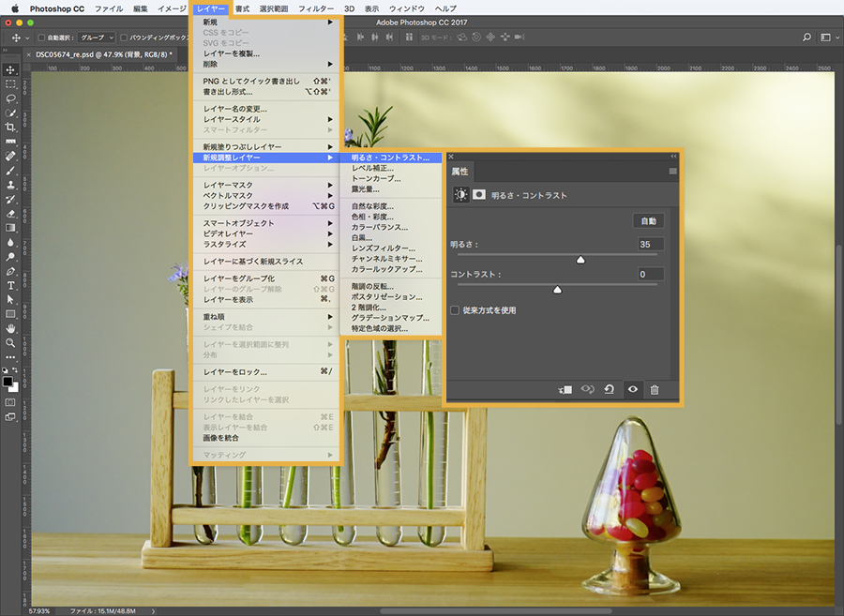Select the Lasso tool
844x616 pixels.
(10, 98)
